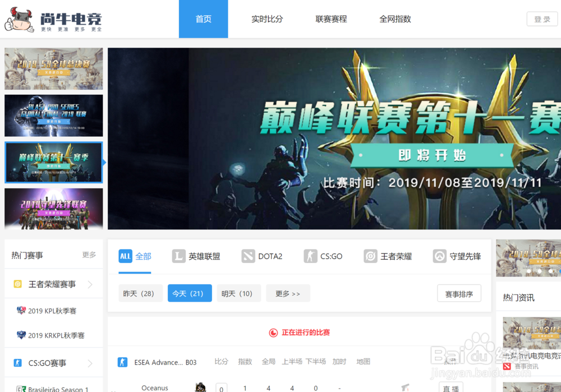Expand the 王者荣耀赛事 category chevron
This screenshot has height=392, width=561.
point(90,284)
